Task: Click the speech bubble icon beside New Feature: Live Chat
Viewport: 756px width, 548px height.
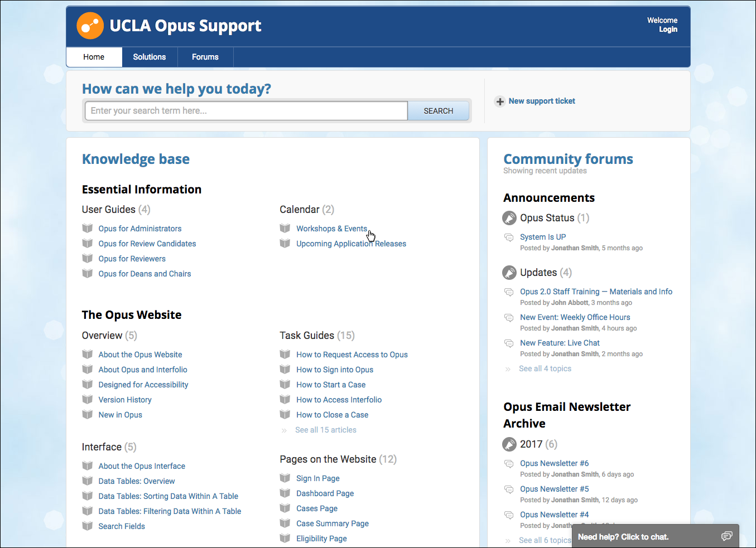Action: (x=509, y=343)
